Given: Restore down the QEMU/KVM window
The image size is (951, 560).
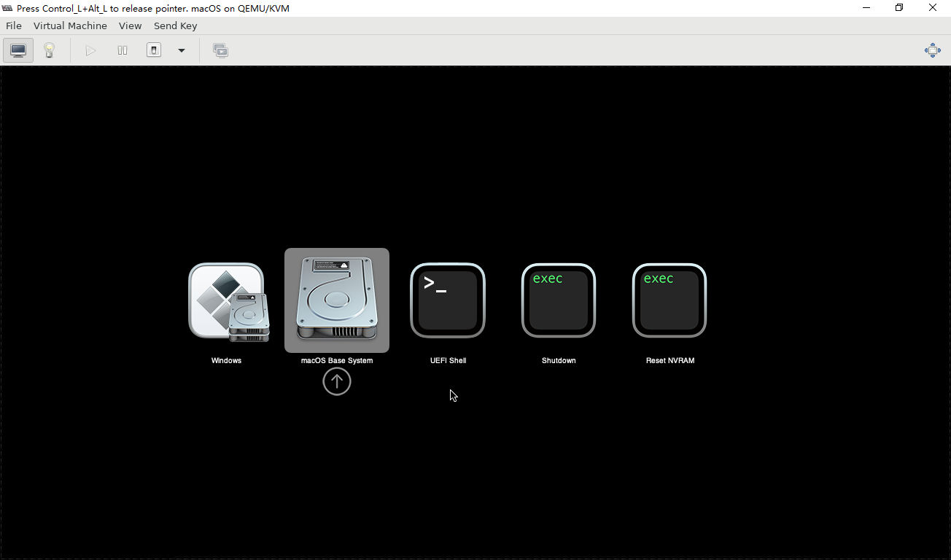Looking at the screenshot, I should pyautogui.click(x=899, y=8).
